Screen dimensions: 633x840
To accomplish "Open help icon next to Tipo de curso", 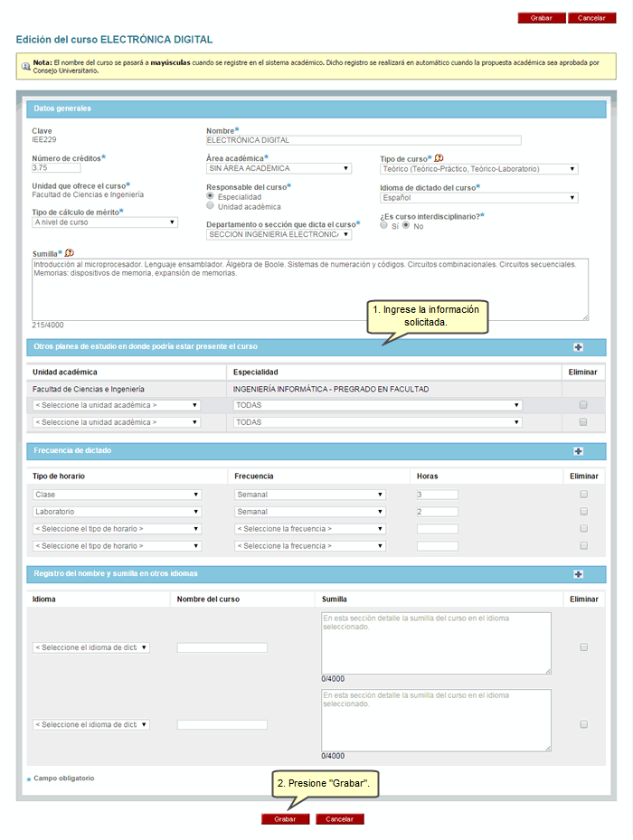I will pos(439,158).
